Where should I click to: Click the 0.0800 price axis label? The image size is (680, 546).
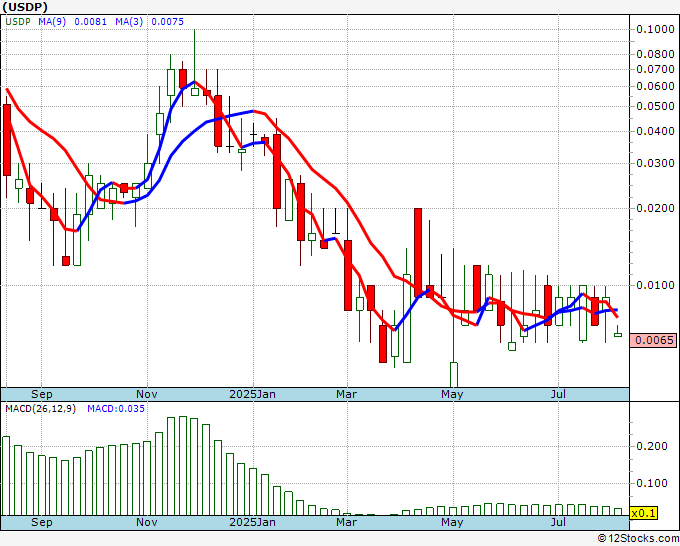655,55
